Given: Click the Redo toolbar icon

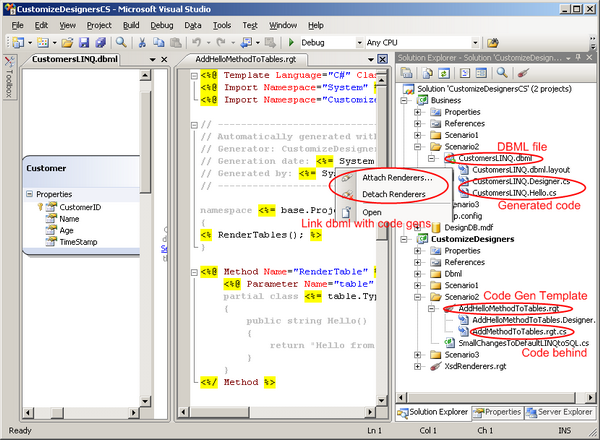Looking at the screenshot, I should coord(221,42).
